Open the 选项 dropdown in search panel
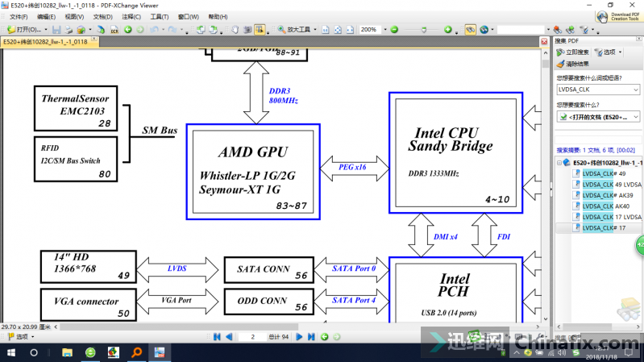The height and width of the screenshot is (362, 644). click(x=609, y=52)
